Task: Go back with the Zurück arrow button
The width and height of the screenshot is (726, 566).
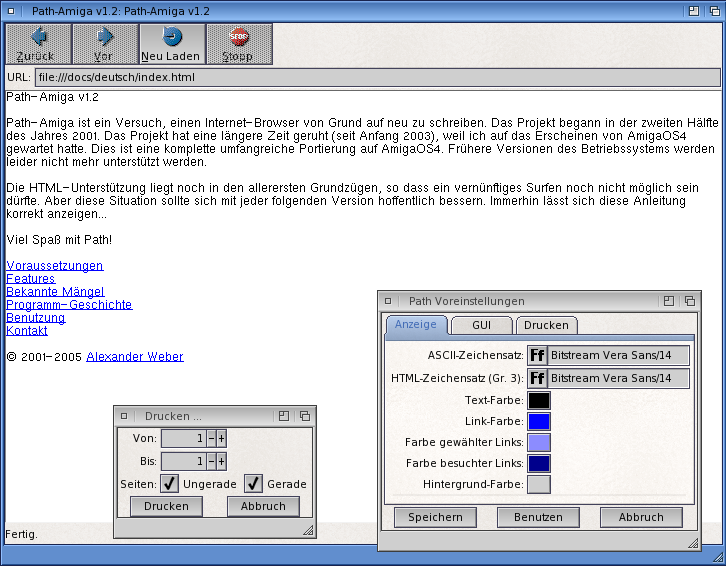Action: pos(38,44)
